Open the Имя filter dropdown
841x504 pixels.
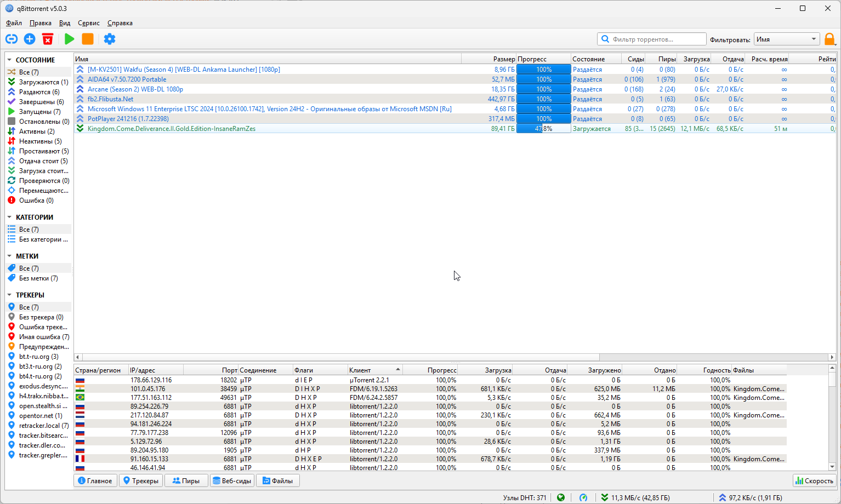(x=786, y=39)
